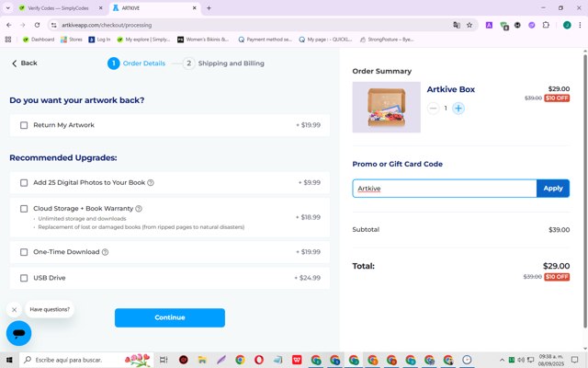Open the Extensions puzzle icon
The width and height of the screenshot is (588, 368).
(x=546, y=25)
